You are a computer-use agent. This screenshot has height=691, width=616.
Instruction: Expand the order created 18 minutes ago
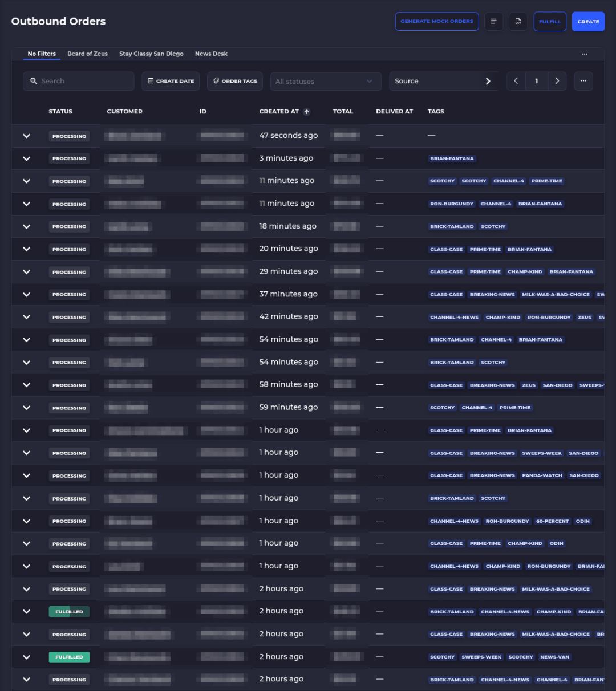(26, 226)
